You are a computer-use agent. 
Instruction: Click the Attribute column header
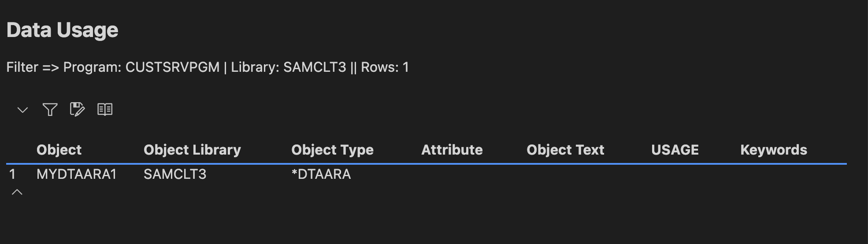452,150
